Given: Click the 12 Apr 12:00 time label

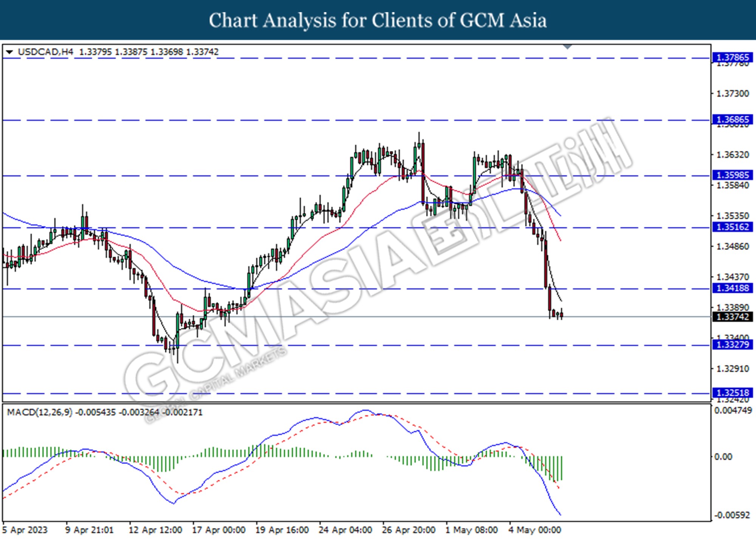Looking at the screenshot, I should coord(155,530).
